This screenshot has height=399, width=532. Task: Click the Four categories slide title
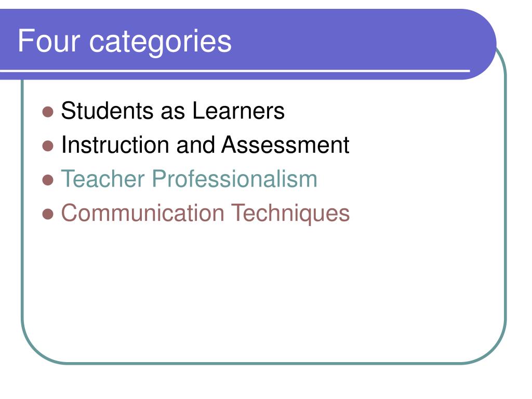pyautogui.click(x=125, y=42)
